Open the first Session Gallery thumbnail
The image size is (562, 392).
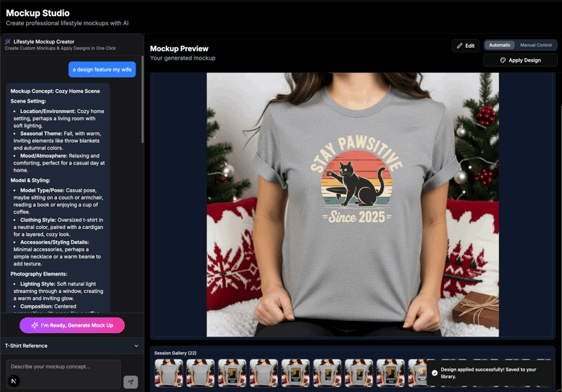[x=169, y=373]
